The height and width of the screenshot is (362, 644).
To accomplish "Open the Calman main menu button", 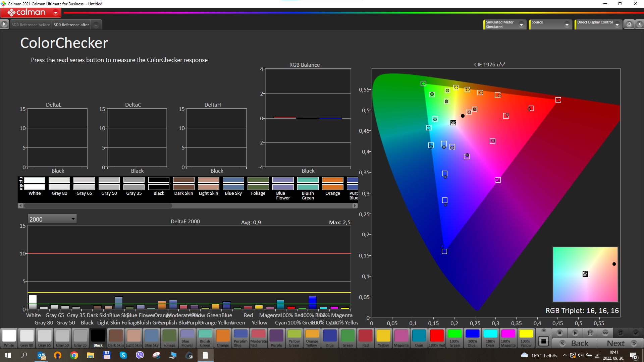I will tap(31, 13).
